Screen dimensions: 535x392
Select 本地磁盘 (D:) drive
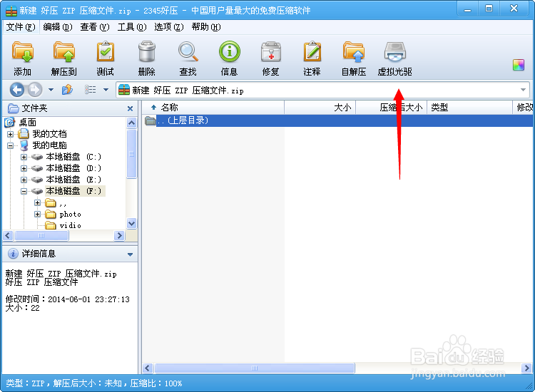point(73,168)
